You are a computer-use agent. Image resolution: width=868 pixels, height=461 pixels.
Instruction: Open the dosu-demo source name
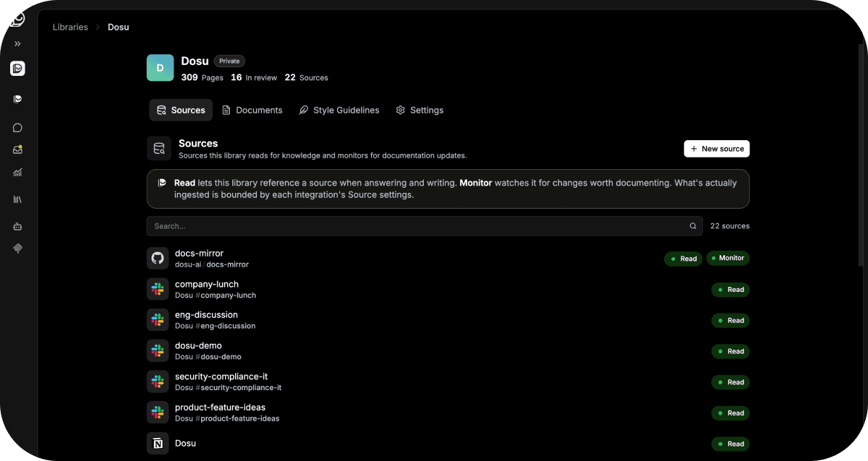198,345
